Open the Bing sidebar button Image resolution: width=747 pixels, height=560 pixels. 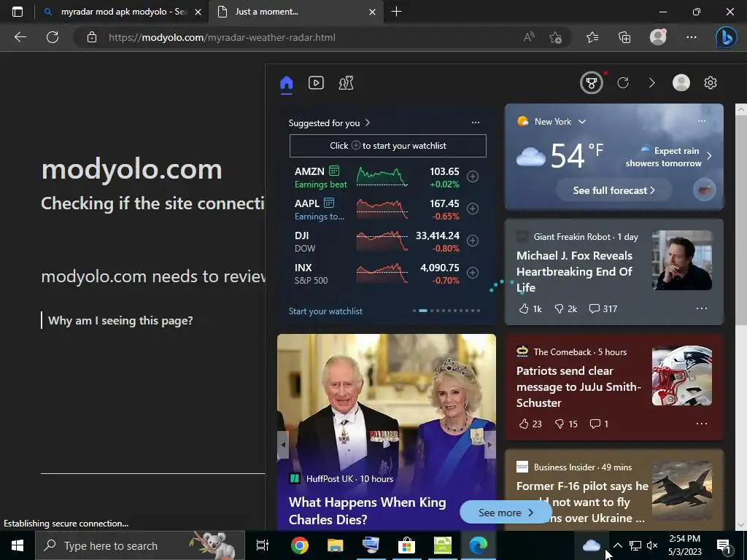tap(727, 37)
